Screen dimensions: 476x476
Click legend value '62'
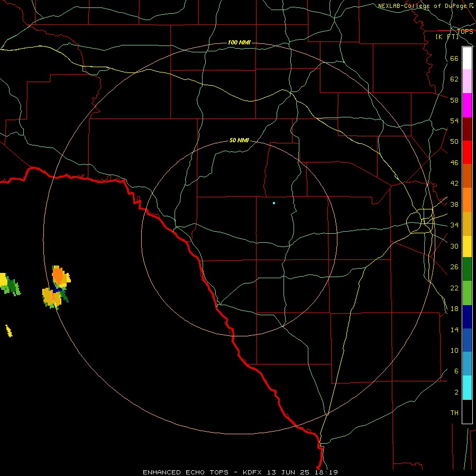(x=454, y=79)
